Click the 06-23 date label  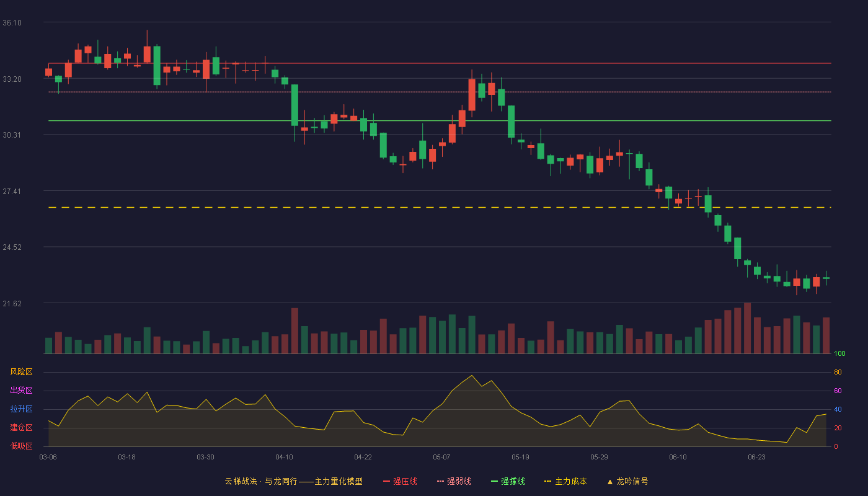(x=756, y=457)
